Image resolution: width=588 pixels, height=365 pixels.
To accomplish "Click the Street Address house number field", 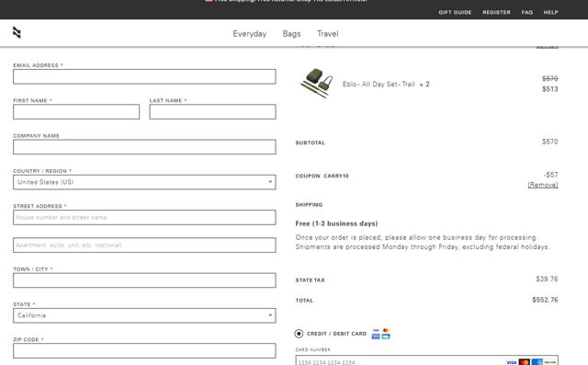I will pos(144,218).
